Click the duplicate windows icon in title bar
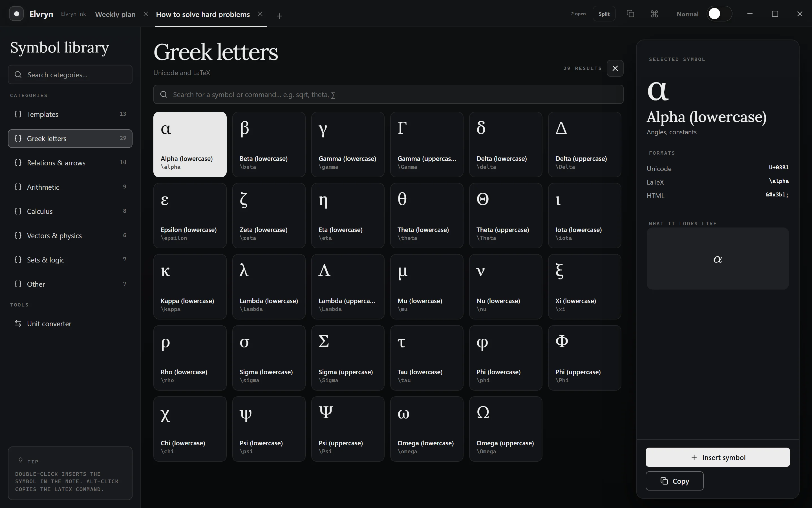The image size is (812, 508). point(630,14)
